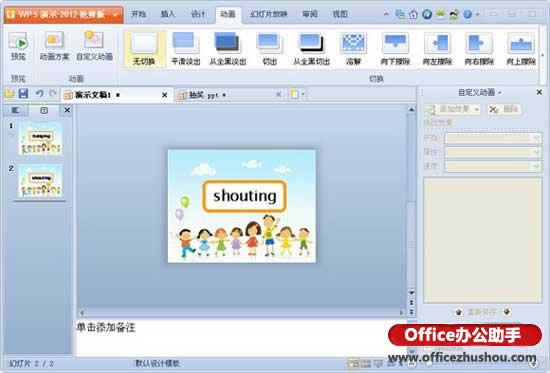Screen dimensions: 550x373
Task: Switch to slide sorter view in status bar
Action: pos(366,364)
